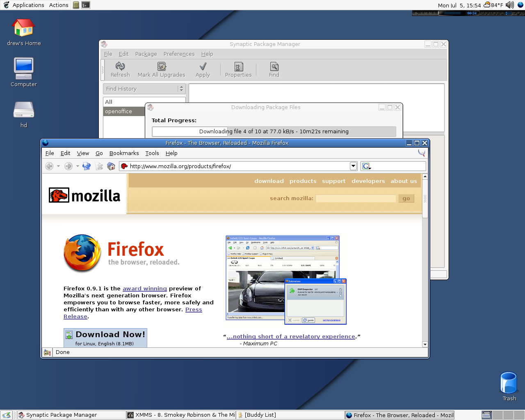Reload the page in Firefox

(x=87, y=166)
